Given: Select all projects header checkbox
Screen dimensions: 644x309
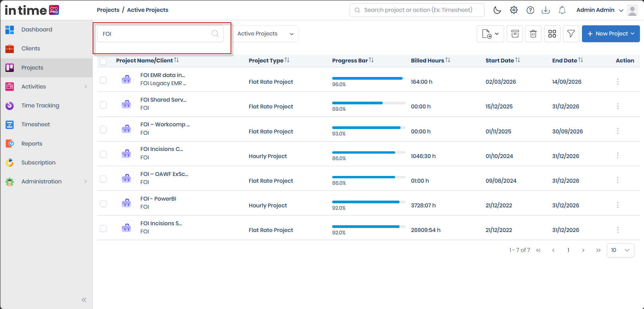Looking at the screenshot, I should click(x=103, y=61).
